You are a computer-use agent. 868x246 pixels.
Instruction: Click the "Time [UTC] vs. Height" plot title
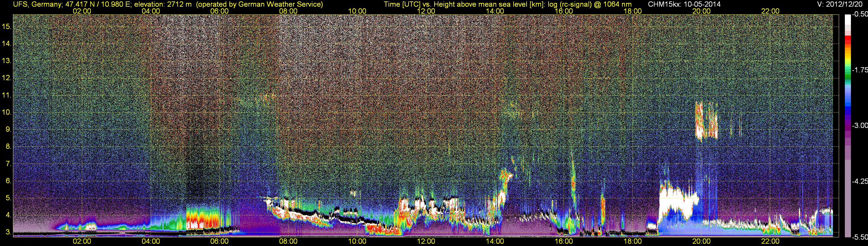click(x=507, y=4)
